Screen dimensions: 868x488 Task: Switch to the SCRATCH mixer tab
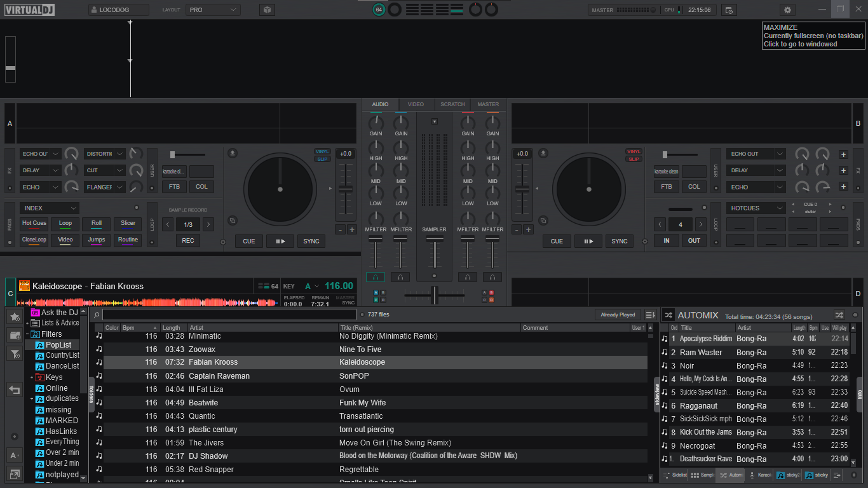pos(452,104)
